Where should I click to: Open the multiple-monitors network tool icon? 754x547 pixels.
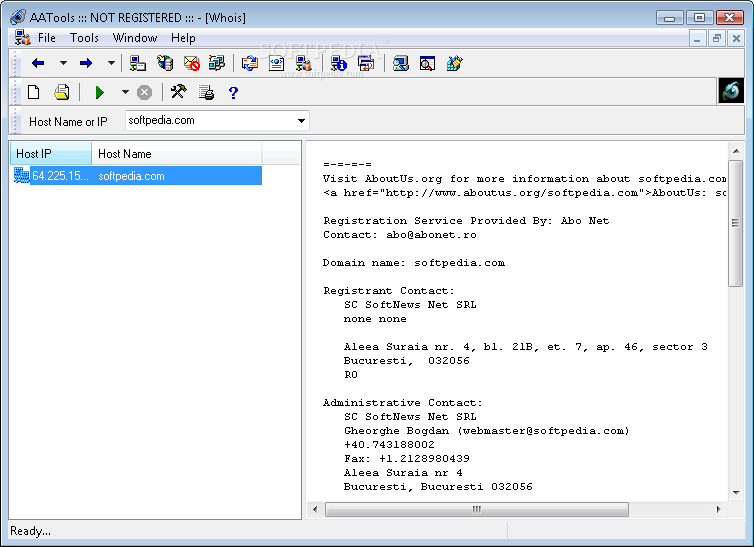217,63
